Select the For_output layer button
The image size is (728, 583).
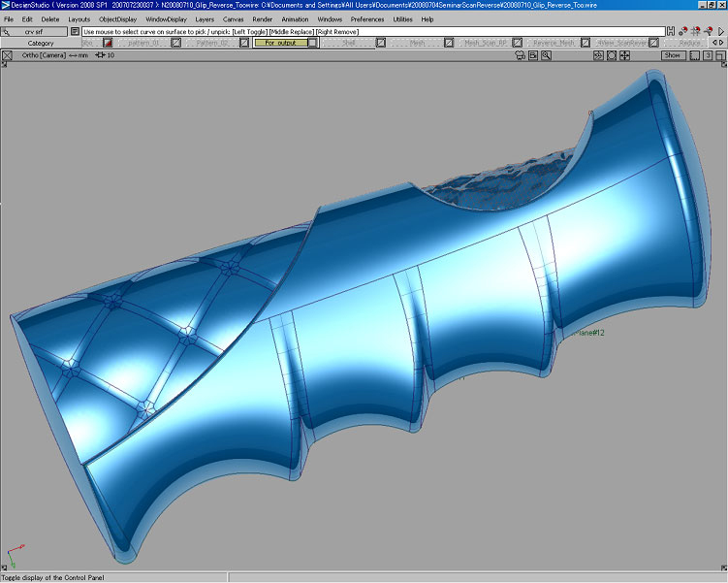pyautogui.click(x=279, y=43)
